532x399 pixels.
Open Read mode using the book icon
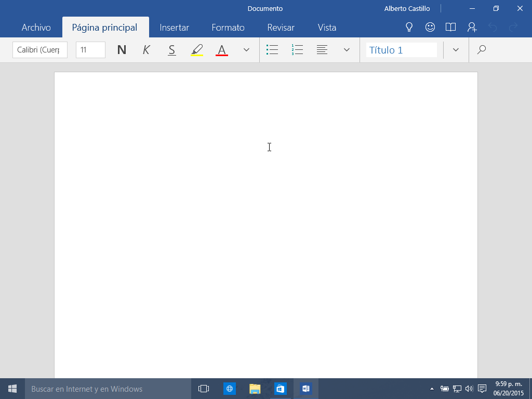point(450,27)
